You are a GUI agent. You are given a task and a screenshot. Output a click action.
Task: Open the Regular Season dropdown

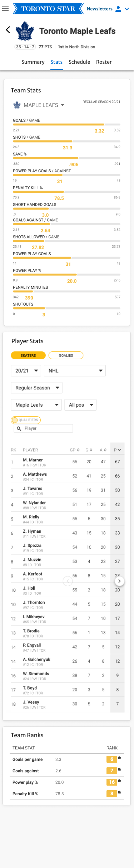point(37,388)
